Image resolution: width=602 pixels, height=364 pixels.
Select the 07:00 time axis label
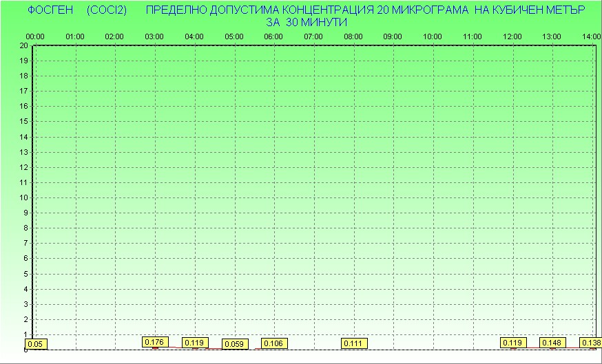(x=313, y=36)
